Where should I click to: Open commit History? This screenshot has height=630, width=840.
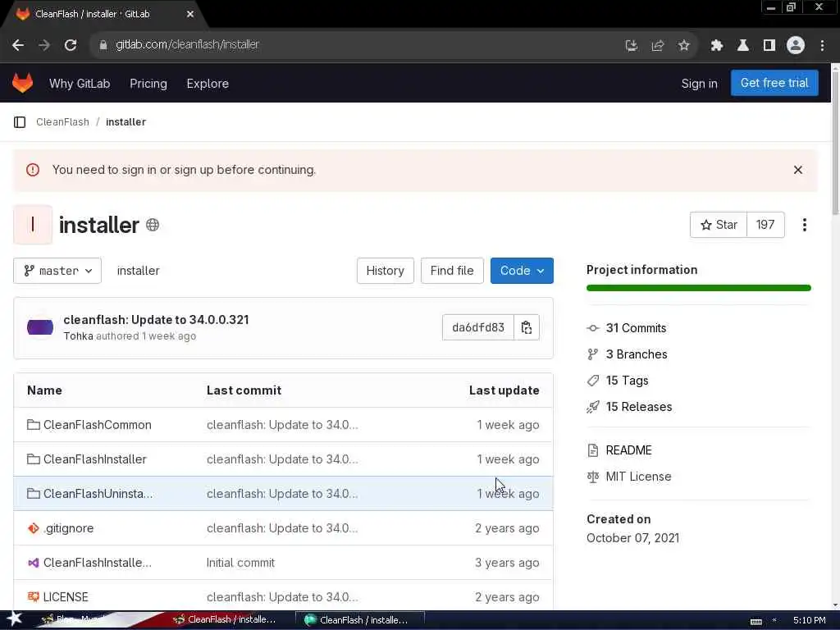tap(386, 271)
